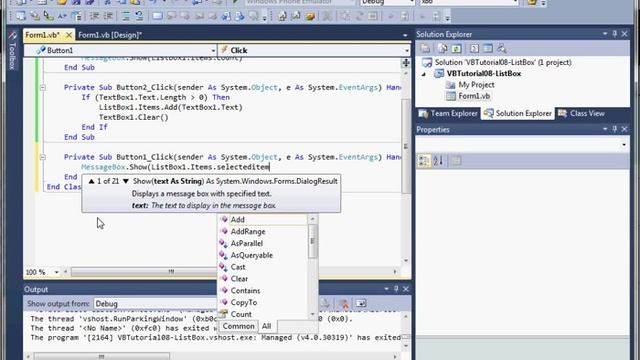640x360 pixels.
Task: Click the editor split handle above the scrollbar
Action: coord(406,62)
